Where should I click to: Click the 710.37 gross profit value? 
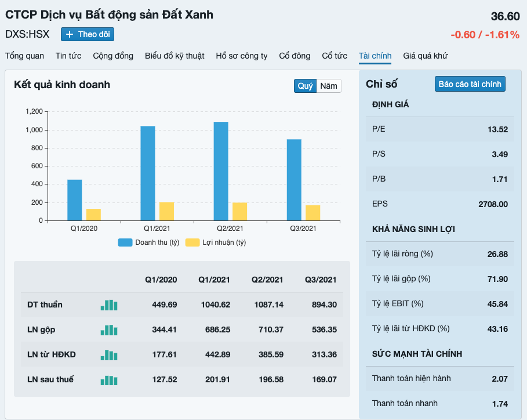pos(271,330)
